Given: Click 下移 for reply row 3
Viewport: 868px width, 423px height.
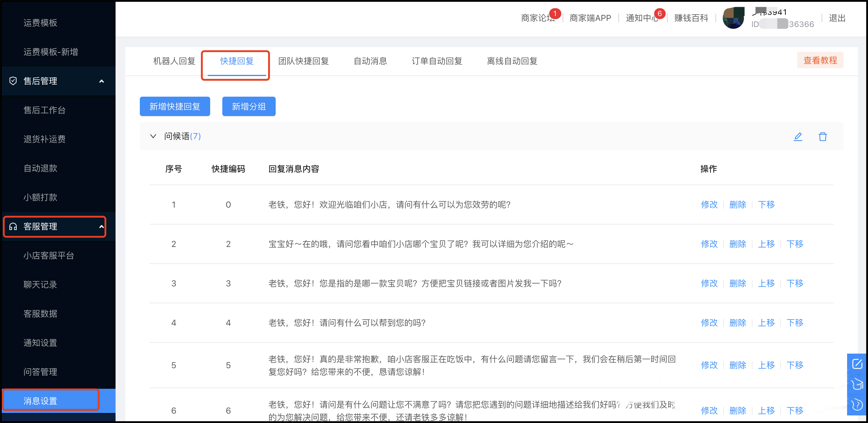Looking at the screenshot, I should [795, 283].
